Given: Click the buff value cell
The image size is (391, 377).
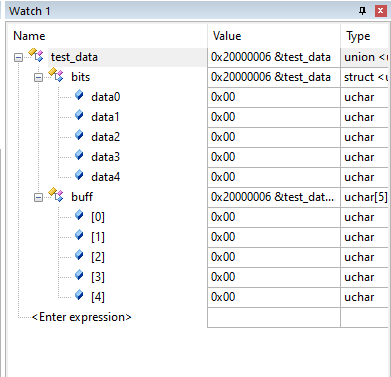Looking at the screenshot, I should tap(274, 197).
